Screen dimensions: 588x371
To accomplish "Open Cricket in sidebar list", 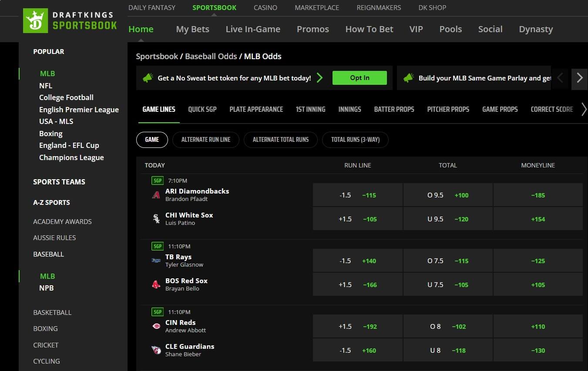I will click(x=46, y=345).
